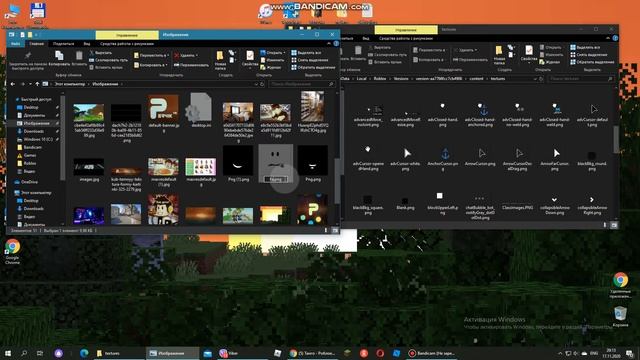Click Выделить все in Изображения window
This screenshot has height=360, width=640.
pos(307,53)
